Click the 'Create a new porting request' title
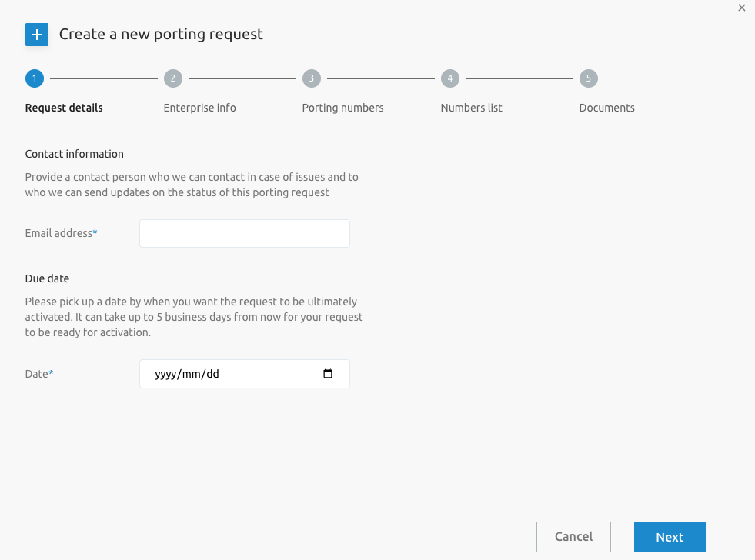This screenshot has height=560, width=755. [x=161, y=35]
